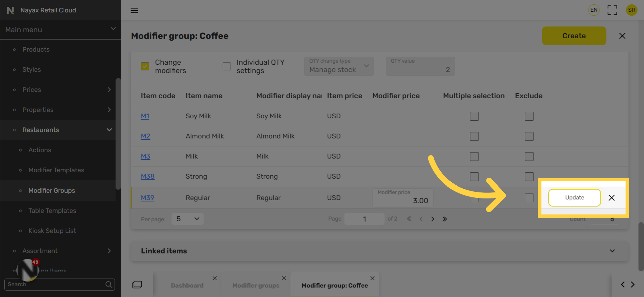Click the Update button
This screenshot has width=644, height=297.
click(574, 198)
